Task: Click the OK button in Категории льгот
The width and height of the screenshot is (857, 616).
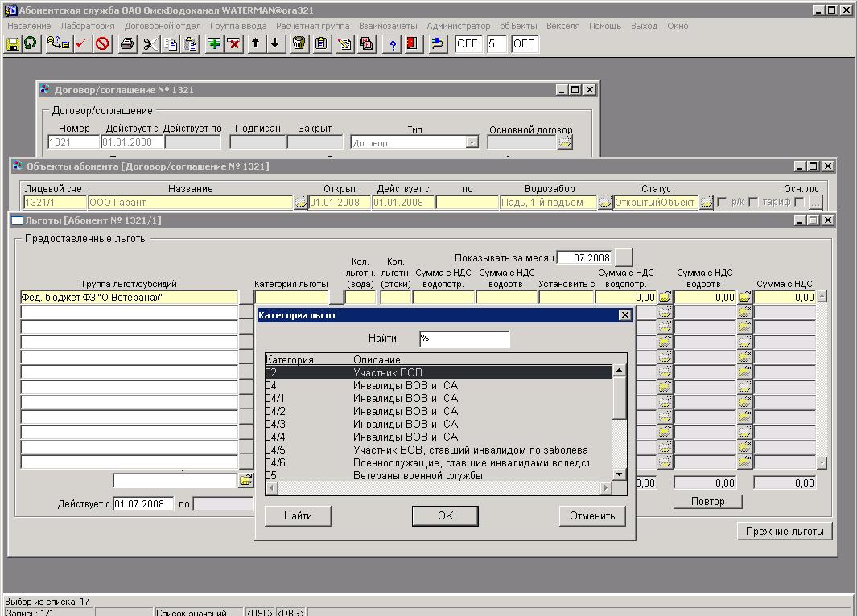Action: pyautogui.click(x=445, y=516)
